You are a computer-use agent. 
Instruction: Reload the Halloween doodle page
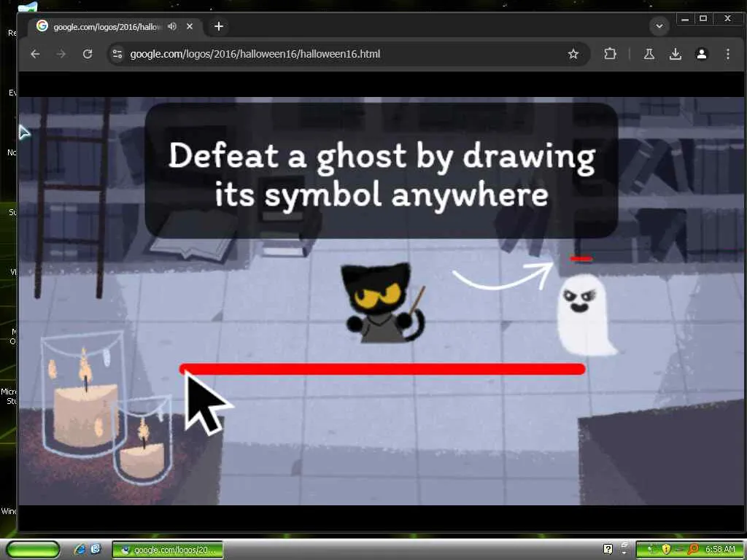pos(88,54)
